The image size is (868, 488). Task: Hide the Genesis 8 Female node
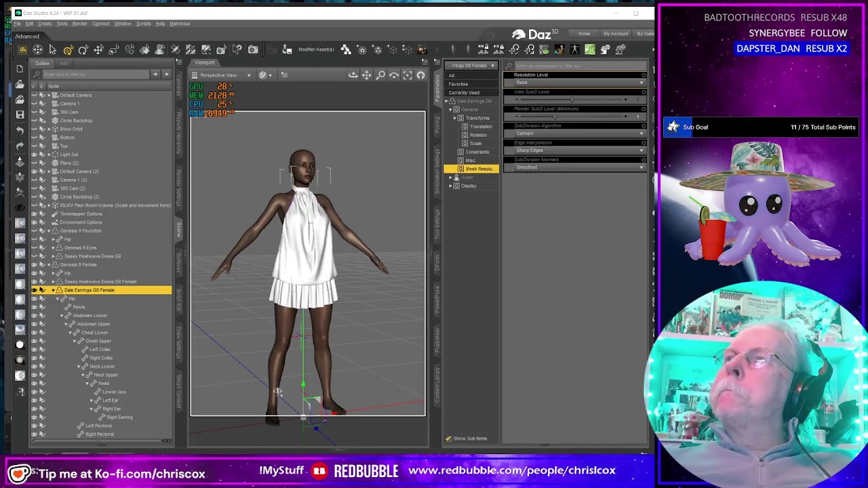[x=34, y=264]
